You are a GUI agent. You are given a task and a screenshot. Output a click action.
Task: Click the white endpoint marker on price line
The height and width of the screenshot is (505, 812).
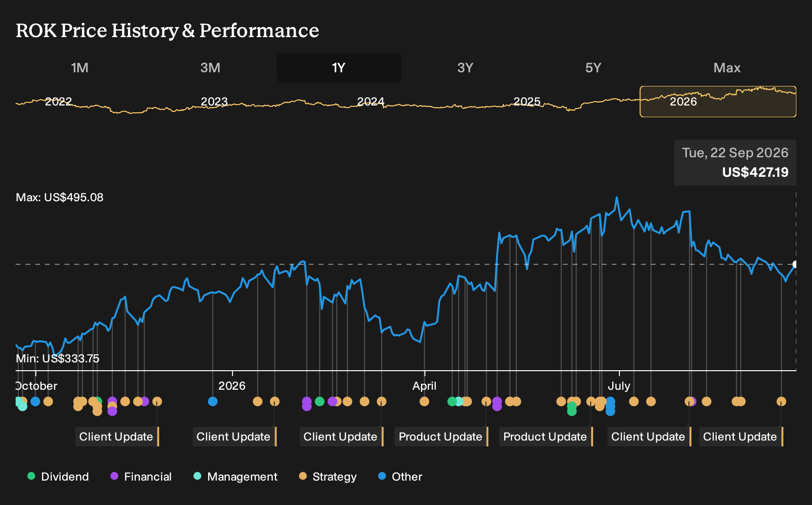(795, 264)
